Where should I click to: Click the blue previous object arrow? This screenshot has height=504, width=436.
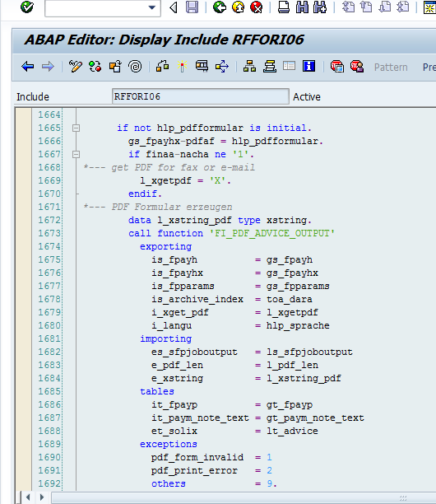click(28, 67)
